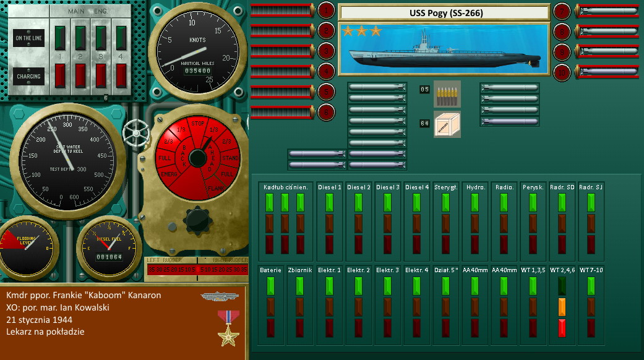Set engine telegraph to STOP

click(197, 123)
